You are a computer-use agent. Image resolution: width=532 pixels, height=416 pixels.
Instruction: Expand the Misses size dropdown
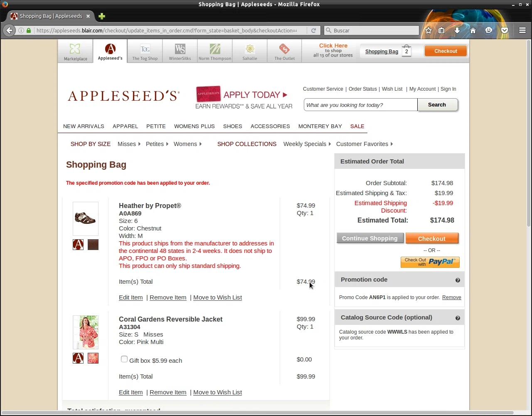[x=129, y=144]
